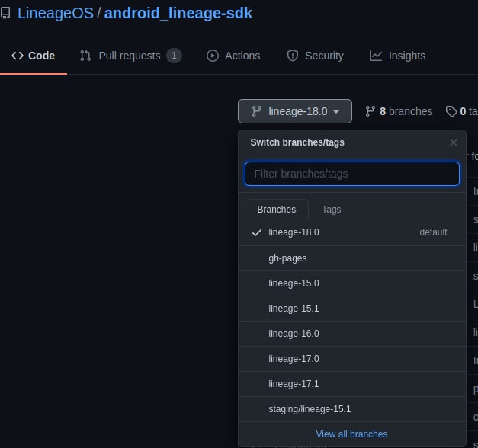The width and height of the screenshot is (478, 448).
Task: Open the android_lineage-sdk repository link
Action: click(178, 13)
